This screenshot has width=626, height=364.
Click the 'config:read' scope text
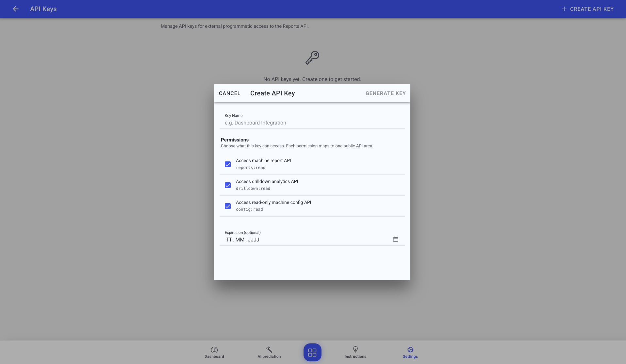(x=249, y=209)
